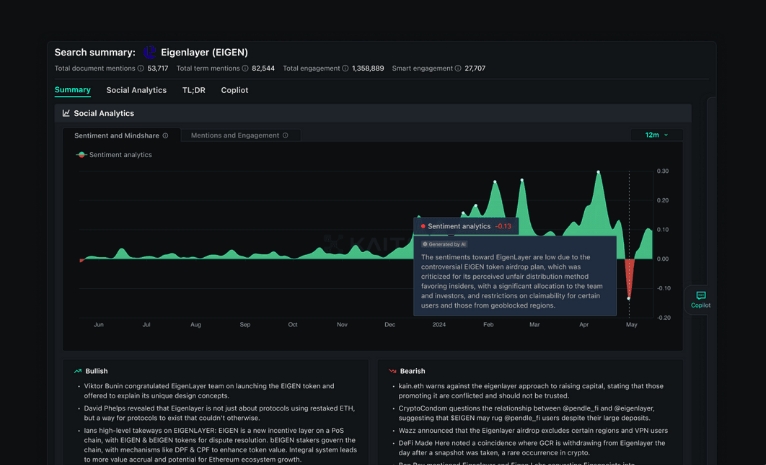Click the Bearish section heading

pos(412,371)
